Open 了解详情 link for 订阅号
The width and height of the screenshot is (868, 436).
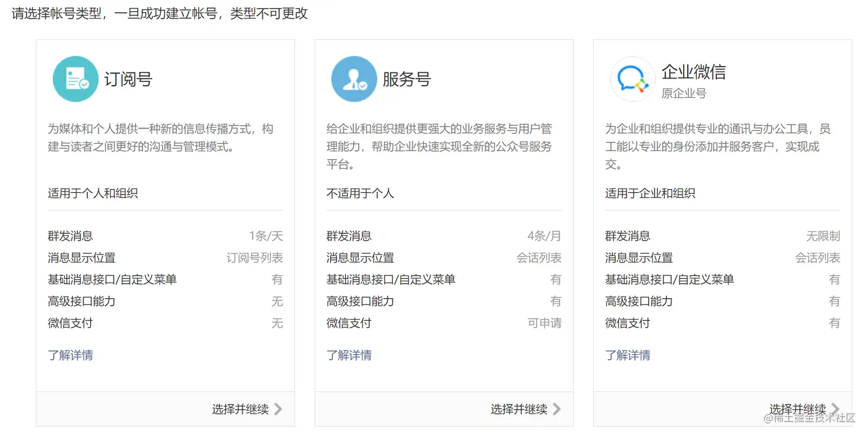[71, 355]
